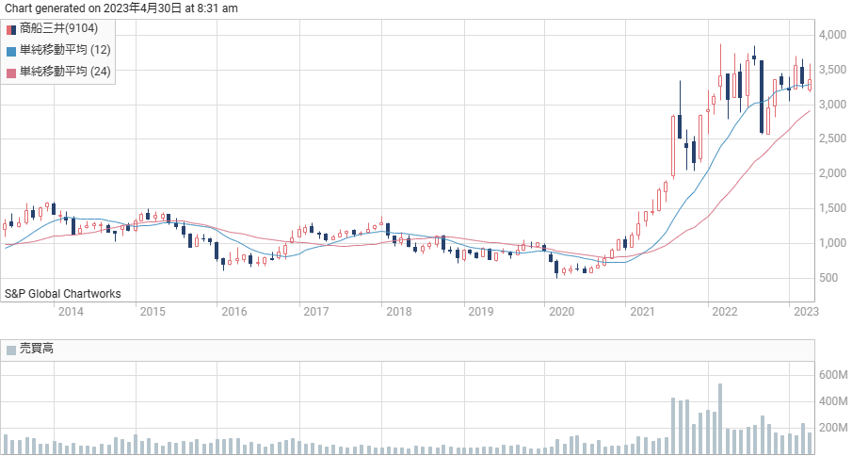Click the 1,000 price axis label
868x456 pixels.
pos(832,243)
